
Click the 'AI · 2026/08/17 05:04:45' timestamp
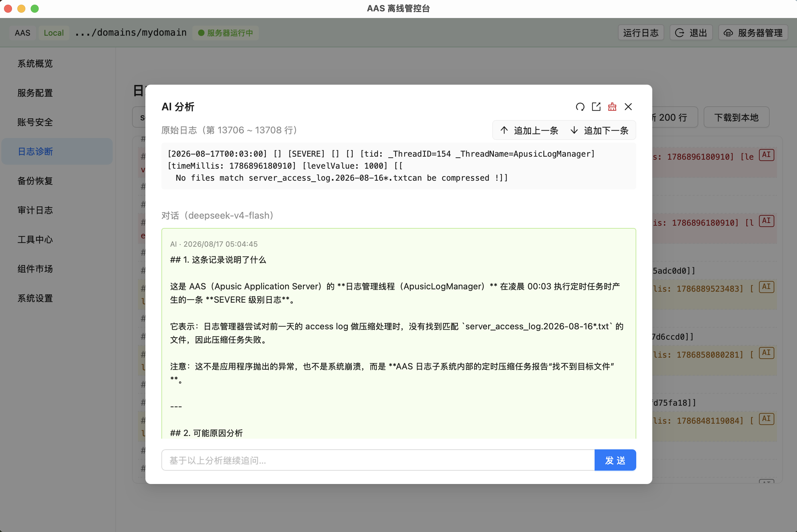pos(214,244)
